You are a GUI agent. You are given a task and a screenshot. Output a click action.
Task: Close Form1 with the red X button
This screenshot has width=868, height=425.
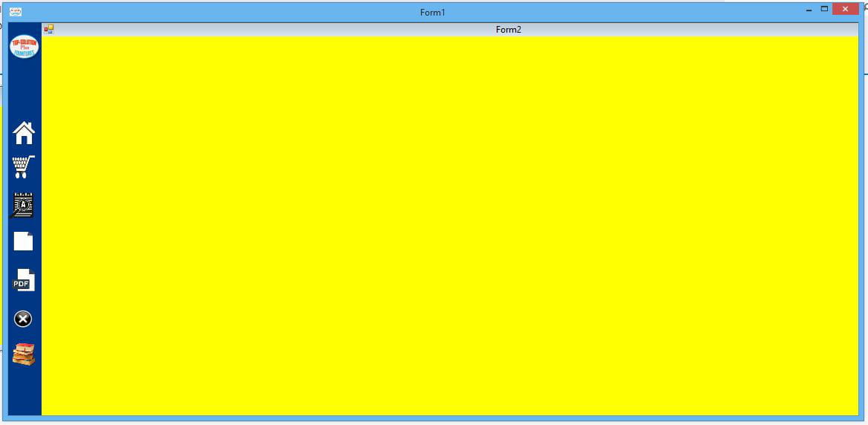(845, 9)
